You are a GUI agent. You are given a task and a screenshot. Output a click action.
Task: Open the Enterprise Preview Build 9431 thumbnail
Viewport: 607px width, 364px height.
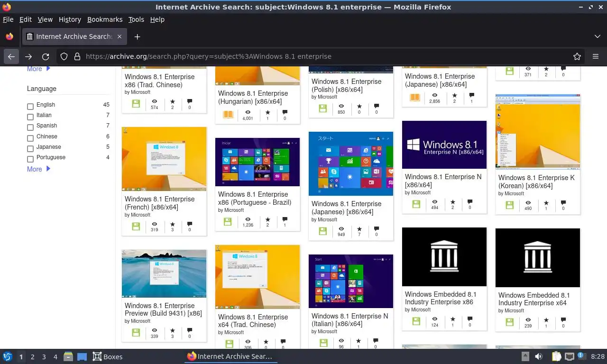tap(164, 273)
